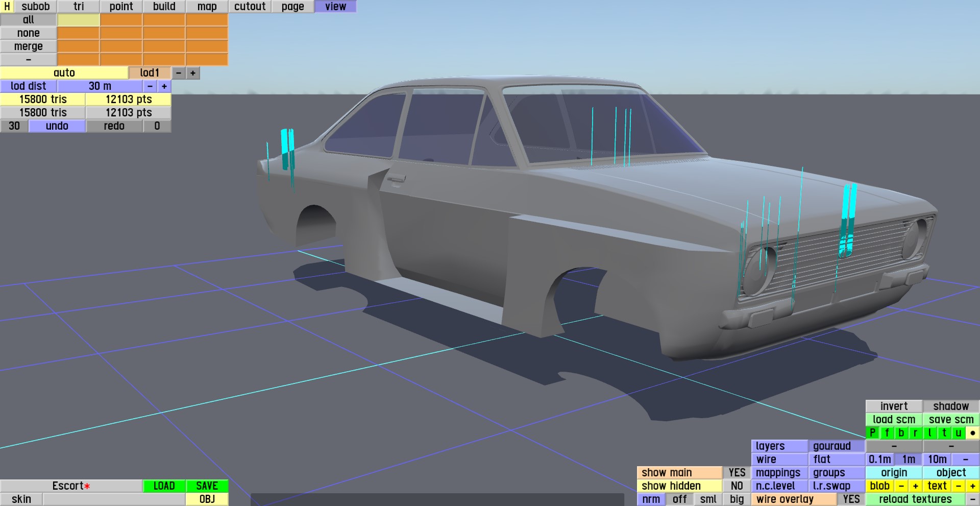Pick the yellow swatch in the all row
Image resolution: width=980 pixels, height=506 pixels.
(79, 20)
